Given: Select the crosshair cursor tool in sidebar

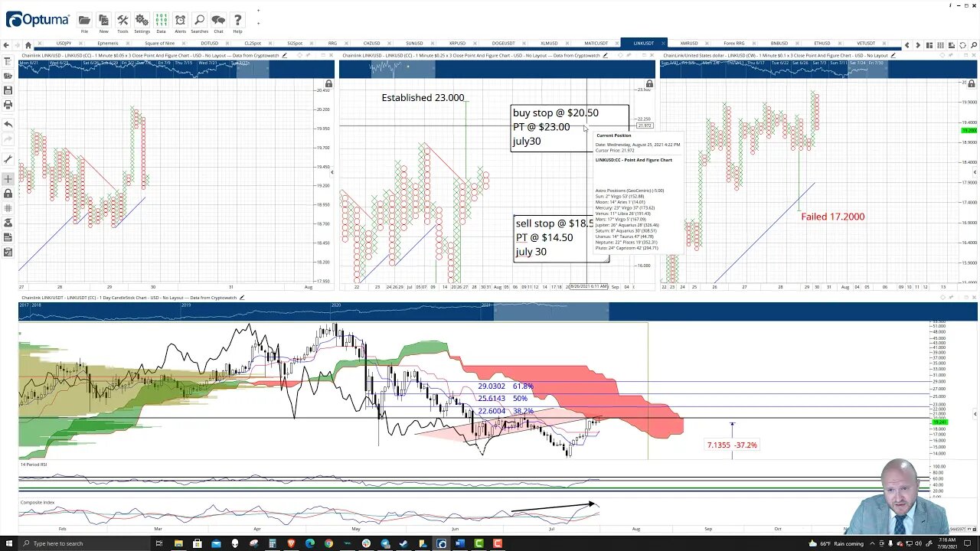Looking at the screenshot, I should pos(8,179).
